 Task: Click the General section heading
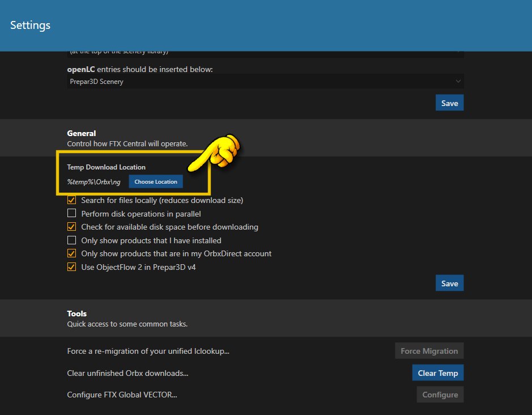click(82, 133)
